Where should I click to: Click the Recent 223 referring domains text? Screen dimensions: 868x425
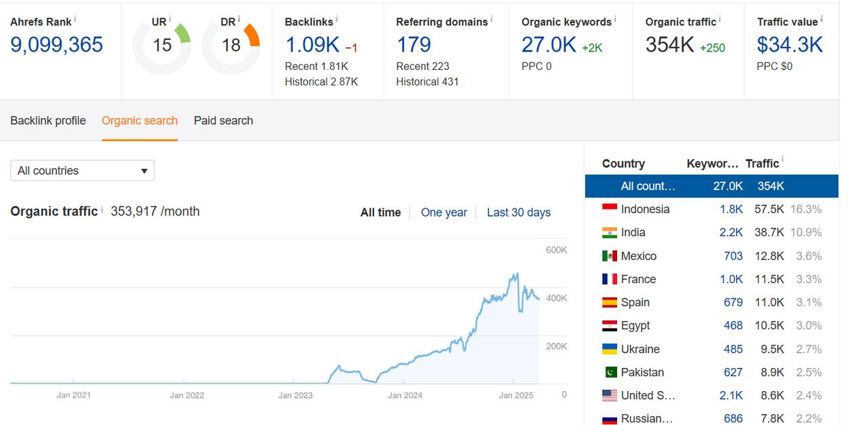point(422,67)
